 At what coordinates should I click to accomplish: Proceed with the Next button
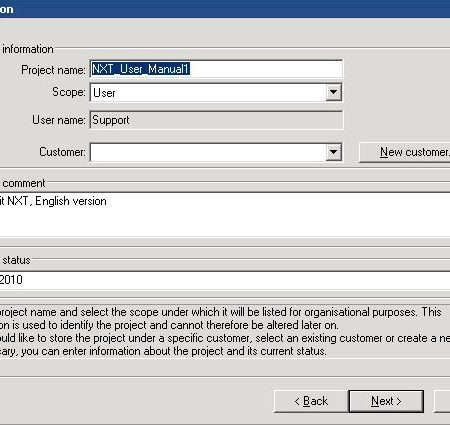(386, 401)
